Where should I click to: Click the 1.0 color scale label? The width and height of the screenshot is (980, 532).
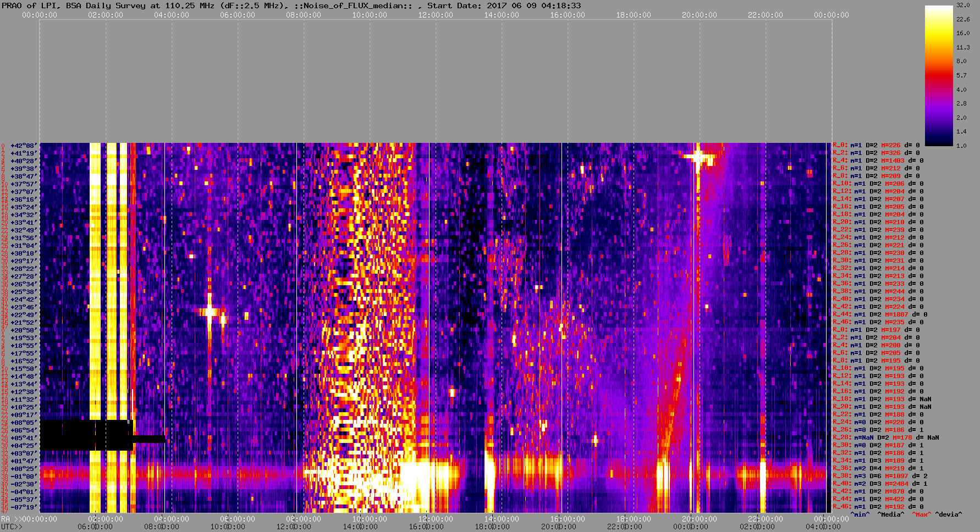tap(961, 146)
